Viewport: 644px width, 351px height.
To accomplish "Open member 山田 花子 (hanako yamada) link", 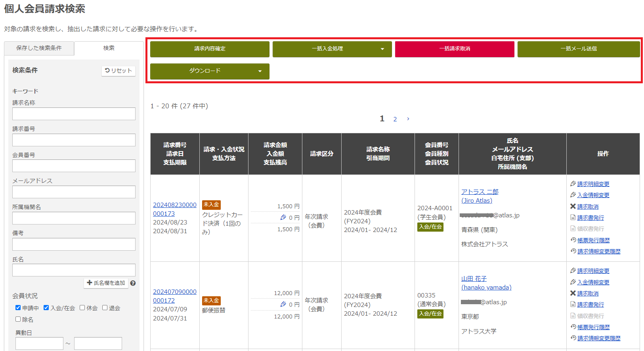I will pos(486,283).
